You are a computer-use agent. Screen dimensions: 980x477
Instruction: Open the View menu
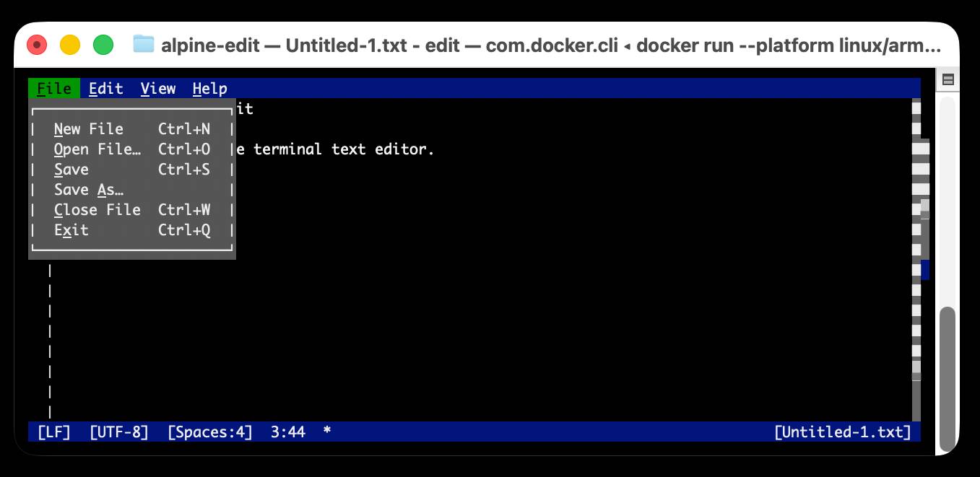point(158,88)
